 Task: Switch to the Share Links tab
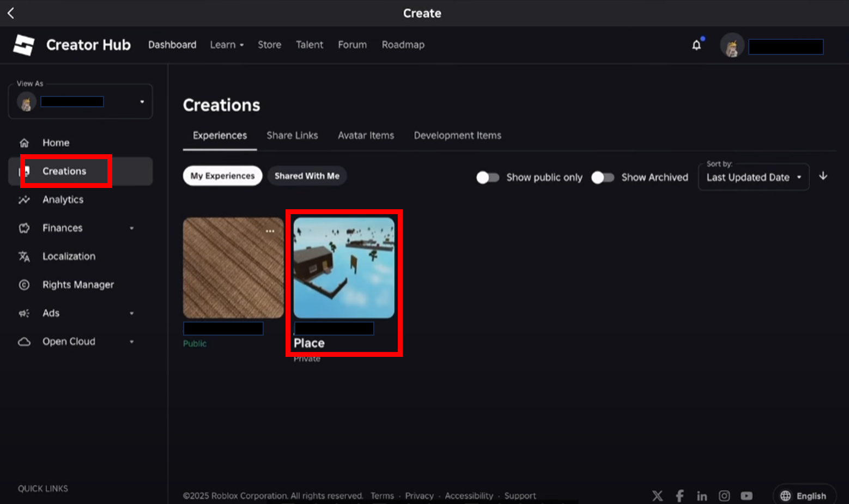pyautogui.click(x=292, y=136)
